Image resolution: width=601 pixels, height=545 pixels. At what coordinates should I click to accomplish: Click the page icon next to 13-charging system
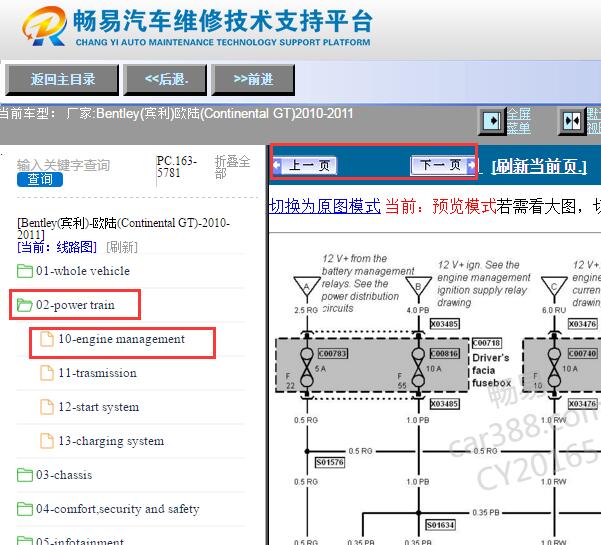pos(47,441)
